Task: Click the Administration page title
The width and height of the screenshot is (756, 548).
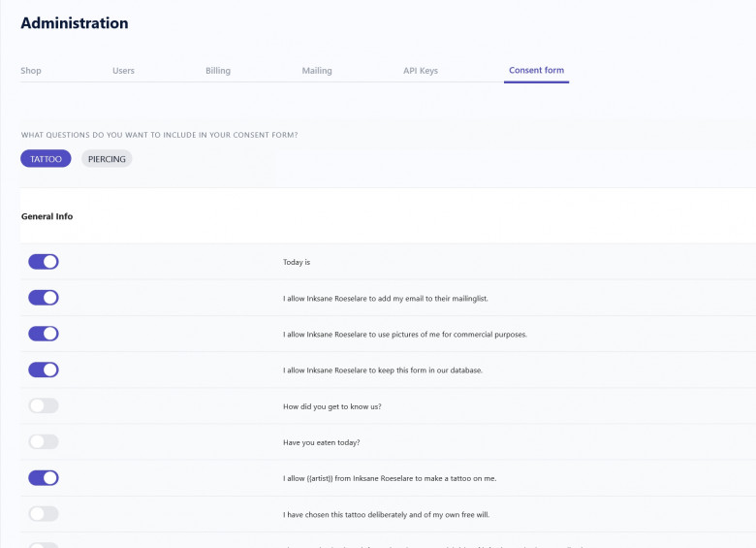Action: point(74,23)
